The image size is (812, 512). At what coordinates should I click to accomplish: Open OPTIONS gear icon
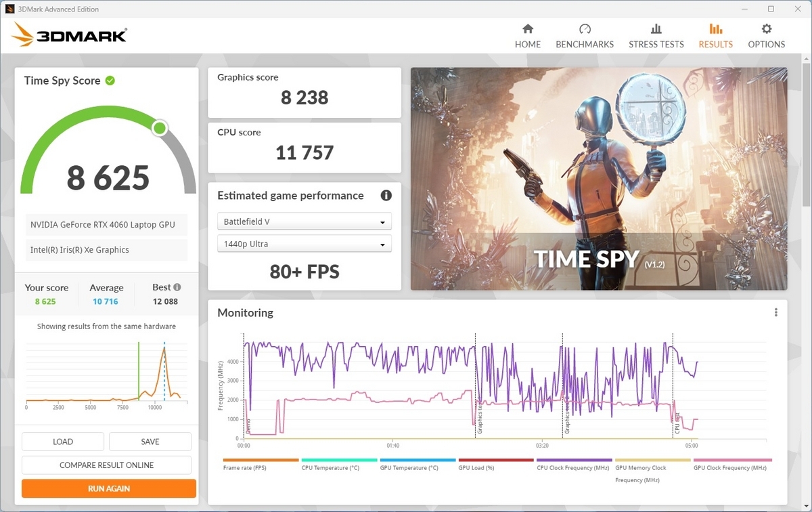click(x=767, y=29)
